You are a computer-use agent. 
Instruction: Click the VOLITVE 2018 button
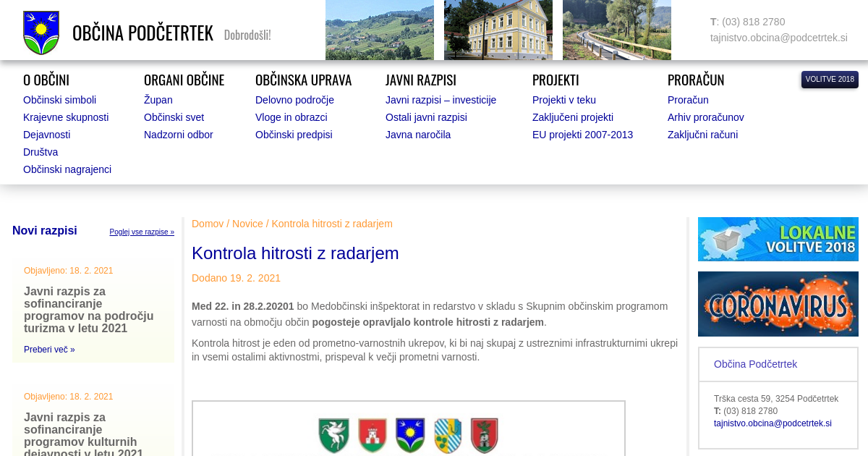pos(830,80)
